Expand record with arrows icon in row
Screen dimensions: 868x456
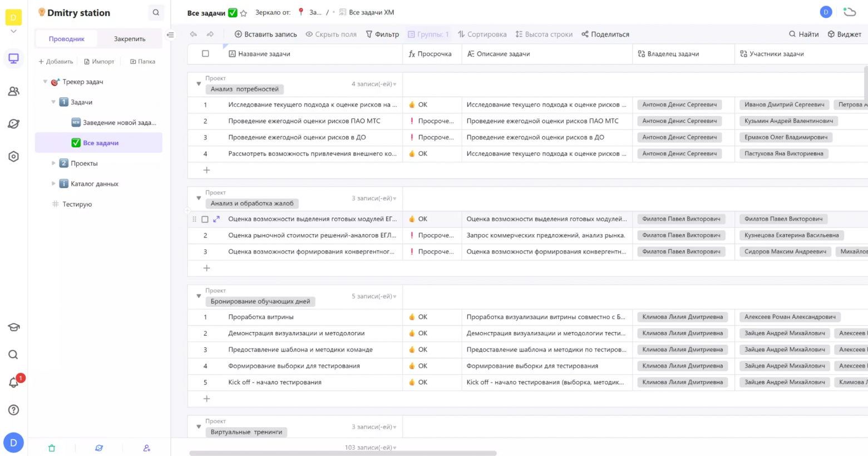[x=216, y=219]
